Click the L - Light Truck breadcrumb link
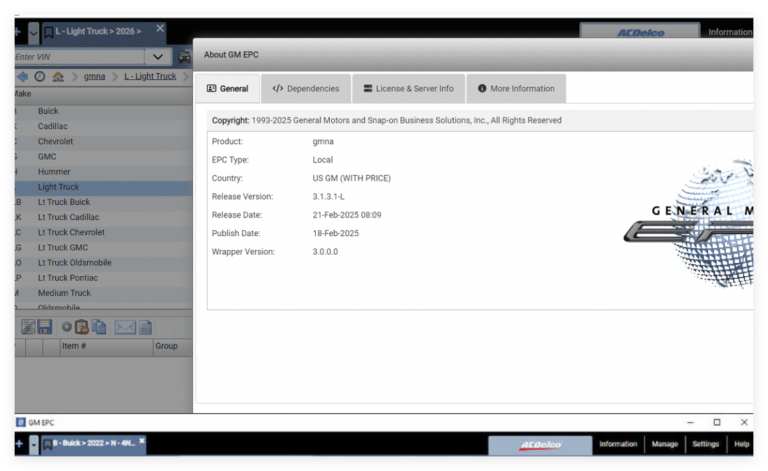Screen dimensions: 768x471 (x=150, y=76)
